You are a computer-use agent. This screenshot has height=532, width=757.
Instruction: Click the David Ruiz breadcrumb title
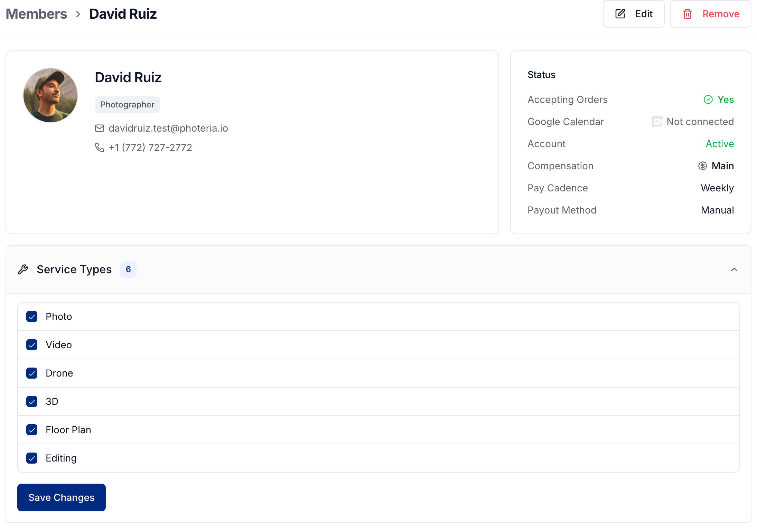[x=123, y=14]
